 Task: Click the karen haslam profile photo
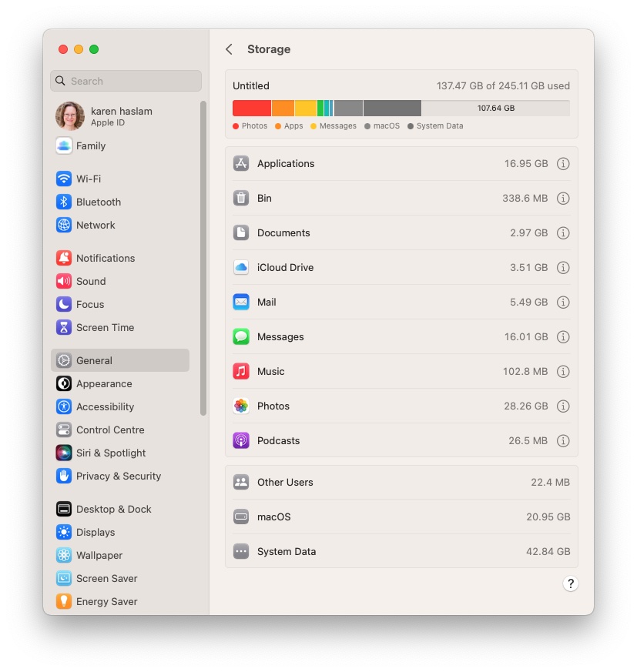(x=70, y=116)
